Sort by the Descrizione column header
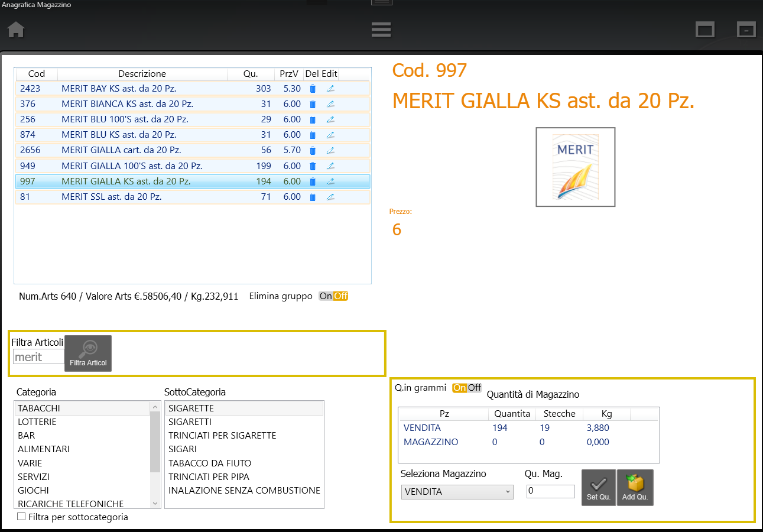 point(142,74)
